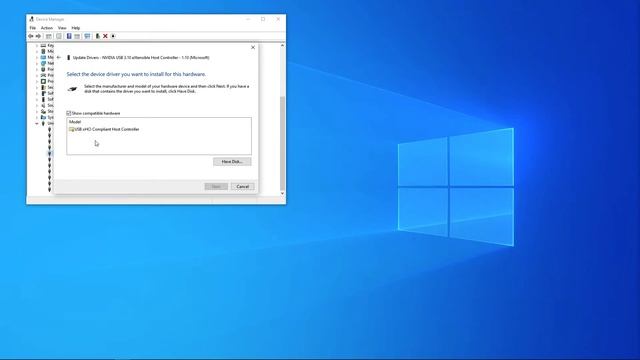The height and width of the screenshot is (360, 640).
Task: Open the View menu
Action: point(62,28)
